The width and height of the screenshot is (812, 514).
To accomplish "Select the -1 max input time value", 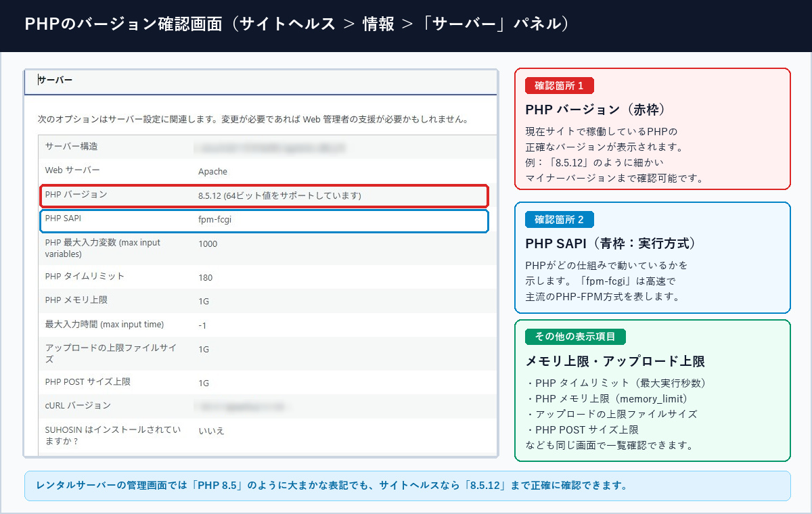I will 202,325.
